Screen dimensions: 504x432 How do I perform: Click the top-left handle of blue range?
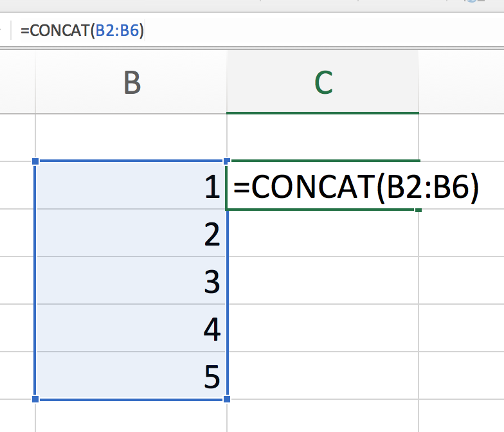point(35,162)
